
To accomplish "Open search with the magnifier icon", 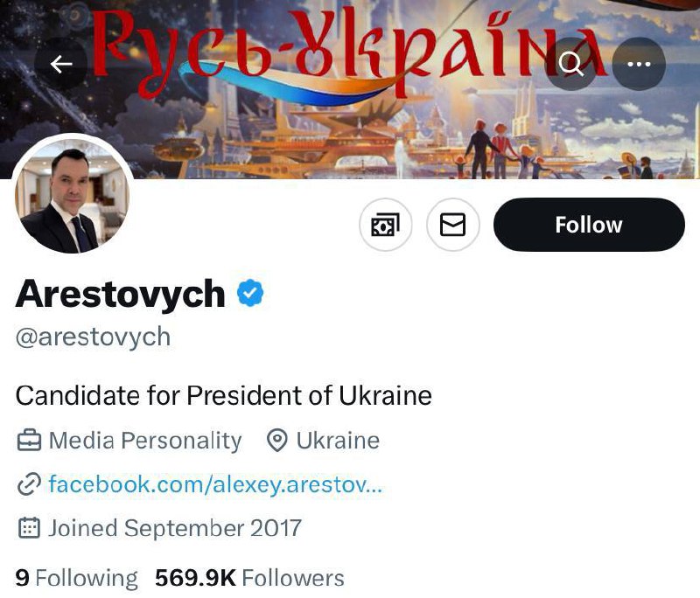I will (x=570, y=64).
